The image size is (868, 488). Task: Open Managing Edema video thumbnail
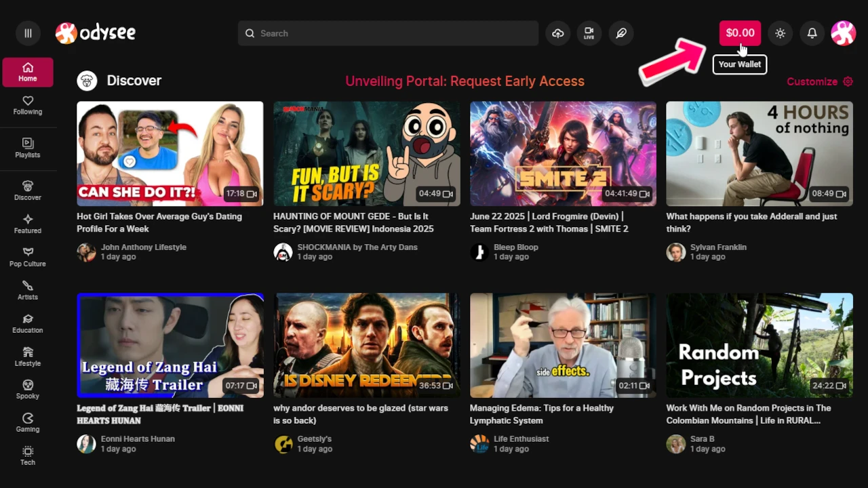[x=563, y=346]
